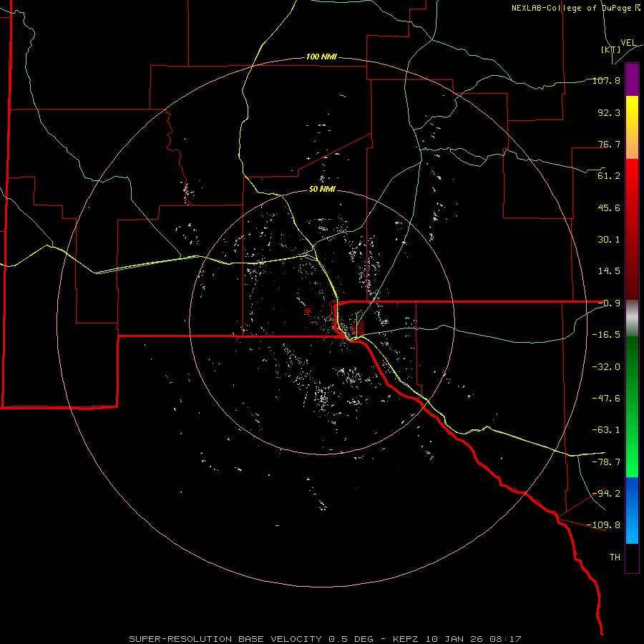Click the 107.8 value on velocity scale
This screenshot has height=644, width=644.
tap(606, 81)
